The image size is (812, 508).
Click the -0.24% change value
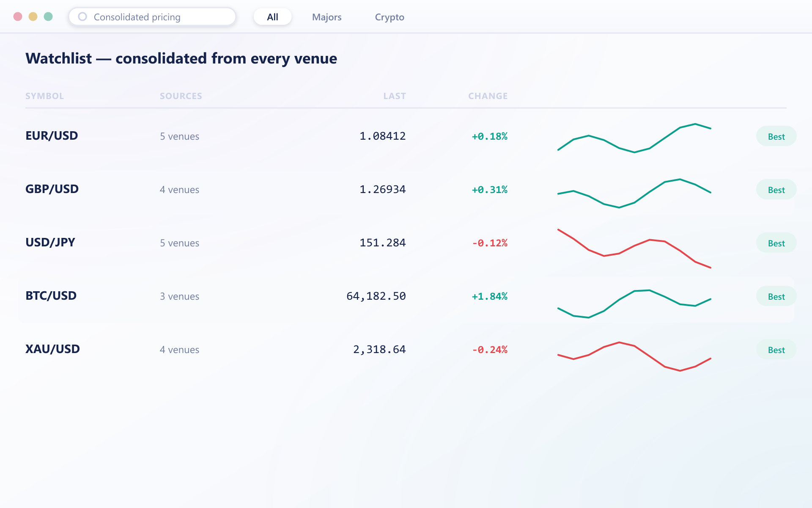click(x=490, y=350)
